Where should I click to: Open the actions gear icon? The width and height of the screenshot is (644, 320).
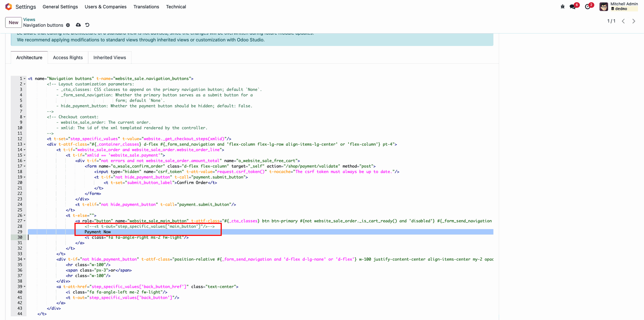tap(68, 25)
